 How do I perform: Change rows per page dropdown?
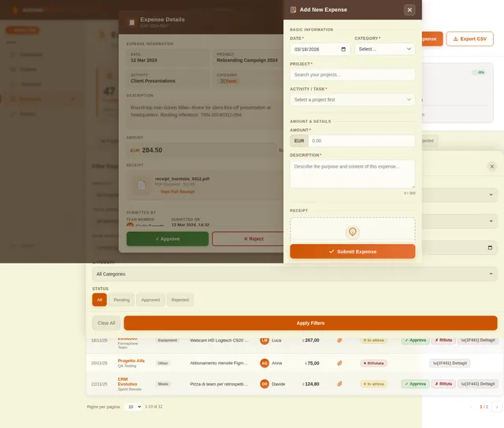pos(133,407)
